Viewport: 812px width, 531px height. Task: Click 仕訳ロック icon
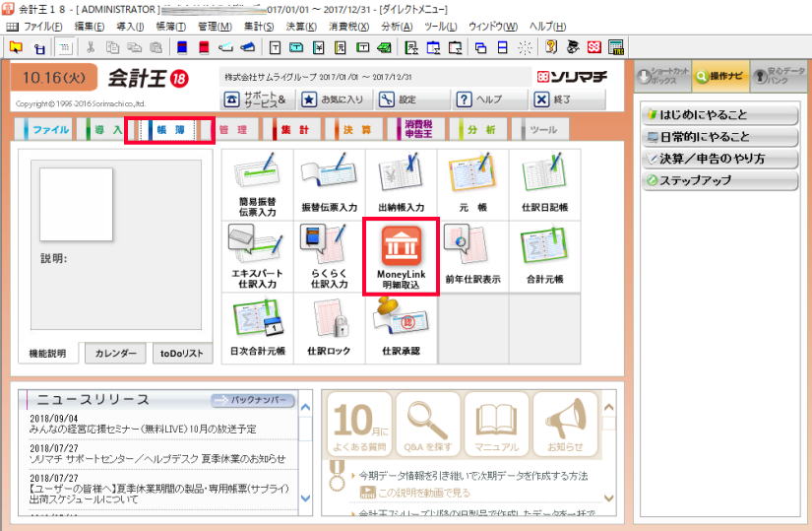(x=329, y=327)
